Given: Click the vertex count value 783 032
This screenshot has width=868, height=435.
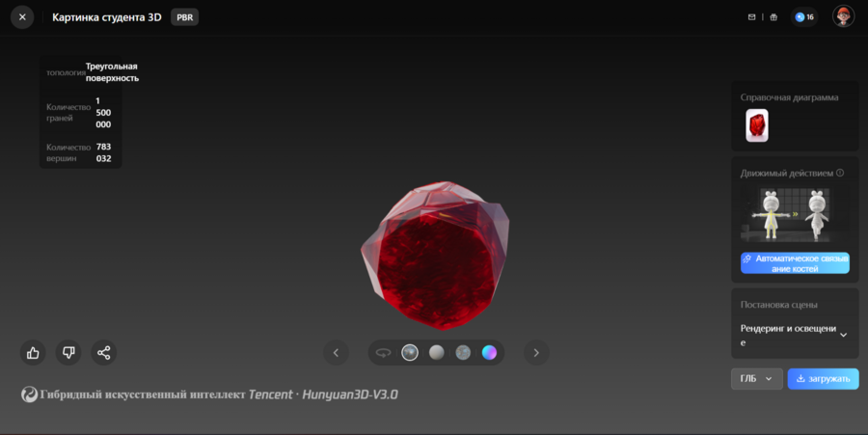Looking at the screenshot, I should coord(103,152).
